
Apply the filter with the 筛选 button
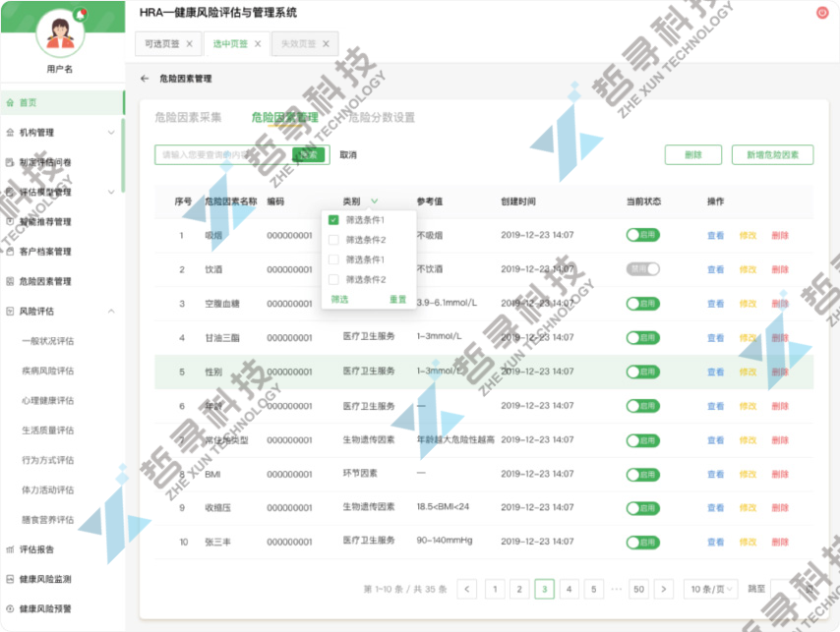(339, 299)
